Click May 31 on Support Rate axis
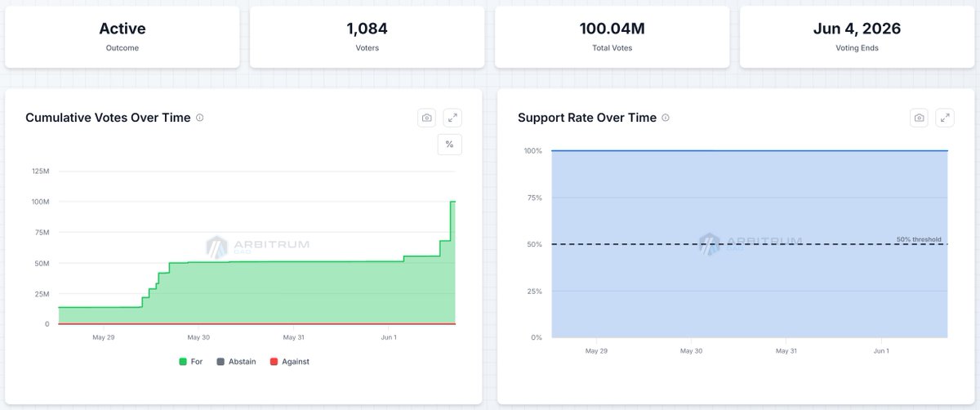The width and height of the screenshot is (980, 410). point(786,350)
